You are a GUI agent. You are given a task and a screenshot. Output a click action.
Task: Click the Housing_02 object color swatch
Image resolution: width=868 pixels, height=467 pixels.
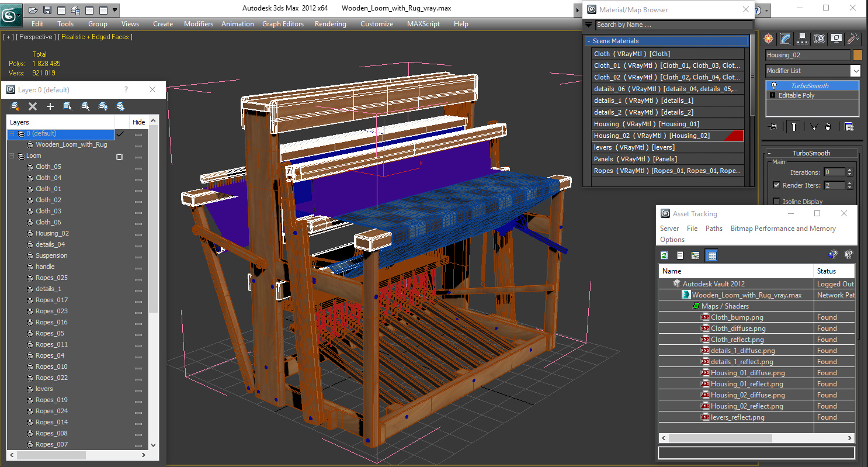pos(857,55)
